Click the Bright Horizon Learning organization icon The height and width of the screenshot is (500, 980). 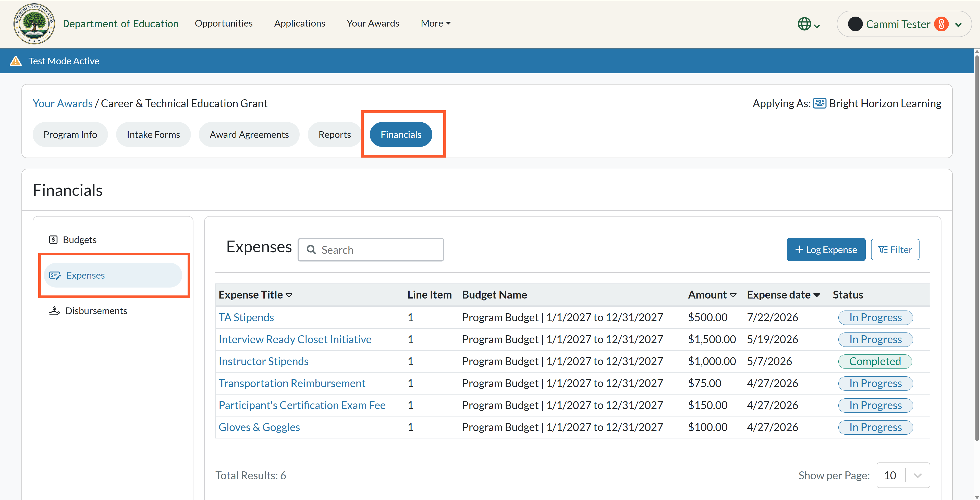(x=819, y=103)
